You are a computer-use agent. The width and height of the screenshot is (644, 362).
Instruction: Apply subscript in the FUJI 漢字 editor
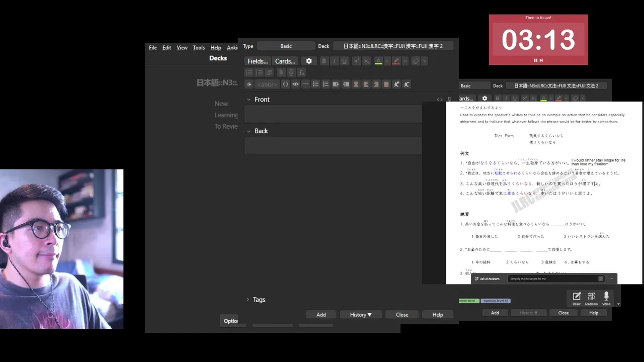(366, 61)
